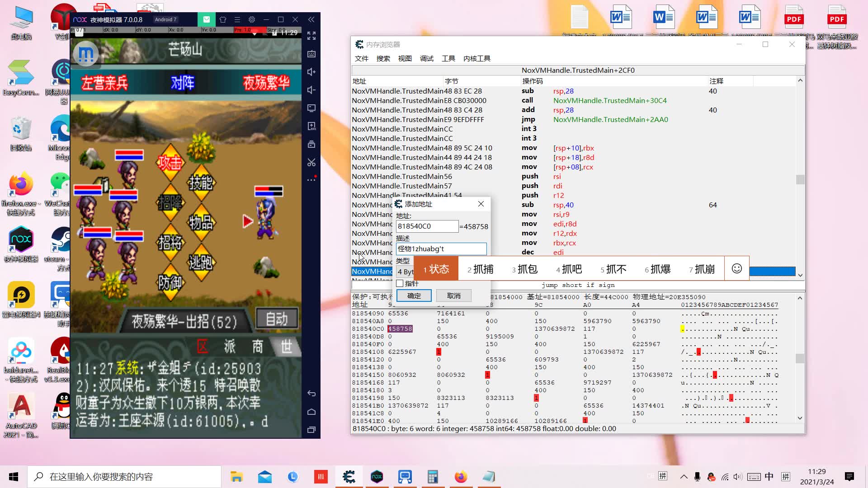The height and width of the screenshot is (488, 868).
Task: Click 地址 column header in disassembler
Action: 398,81
